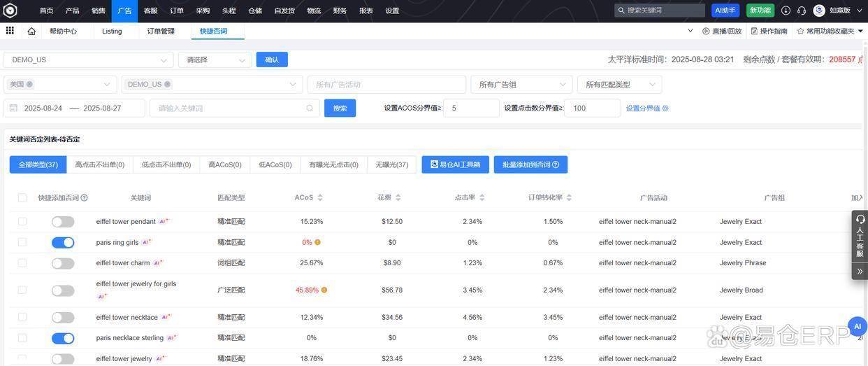
Task: Click the 批量添加到否词 button
Action: [x=530, y=164]
